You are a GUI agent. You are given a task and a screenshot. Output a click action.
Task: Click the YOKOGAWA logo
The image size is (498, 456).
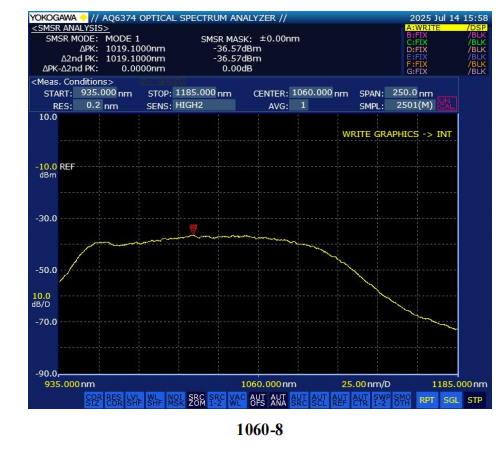[x=58, y=17]
